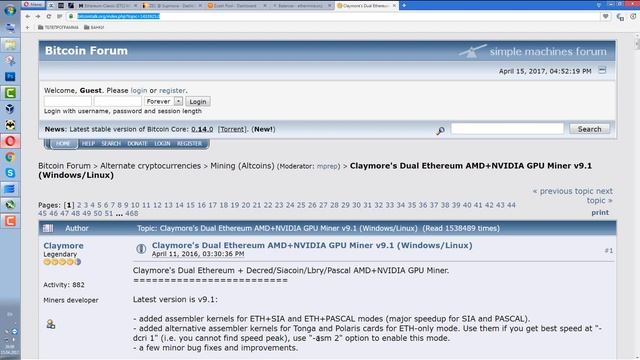Go to Alternate cryptocurrencies breadcrumb
This screenshot has width=640, height=360.
click(x=151, y=166)
